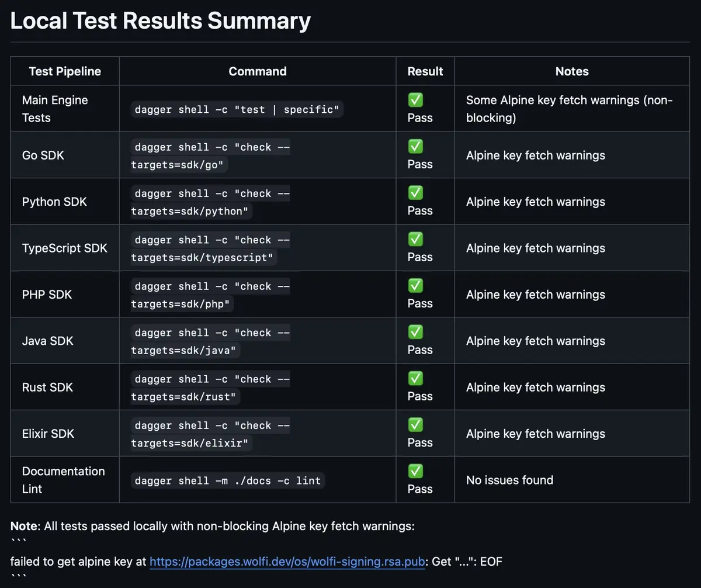Click the Documentation Lint checkmark icon
Viewport: 701px width, 588px height.
click(x=415, y=471)
